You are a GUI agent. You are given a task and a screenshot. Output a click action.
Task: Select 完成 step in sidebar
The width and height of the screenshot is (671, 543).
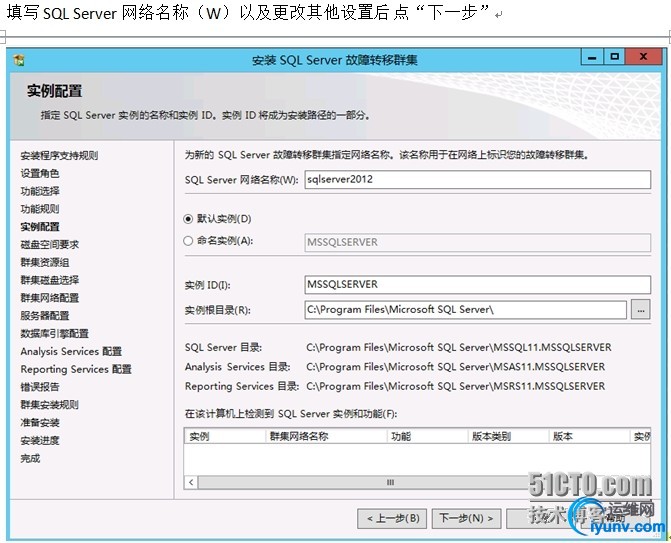click(30, 459)
